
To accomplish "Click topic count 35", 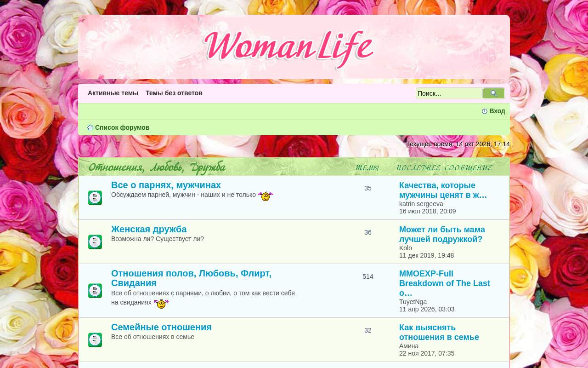I will click(x=368, y=188).
